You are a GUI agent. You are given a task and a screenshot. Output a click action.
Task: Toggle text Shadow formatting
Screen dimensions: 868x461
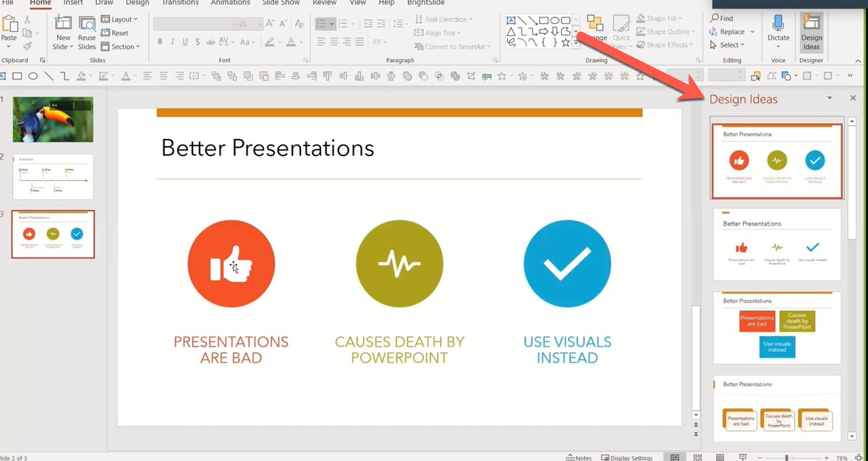click(198, 42)
